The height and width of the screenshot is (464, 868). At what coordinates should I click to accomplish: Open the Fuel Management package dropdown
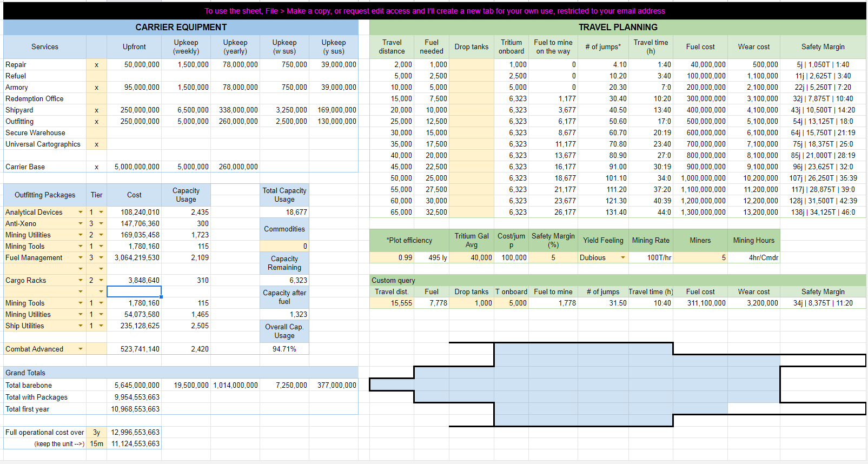[x=81, y=258]
